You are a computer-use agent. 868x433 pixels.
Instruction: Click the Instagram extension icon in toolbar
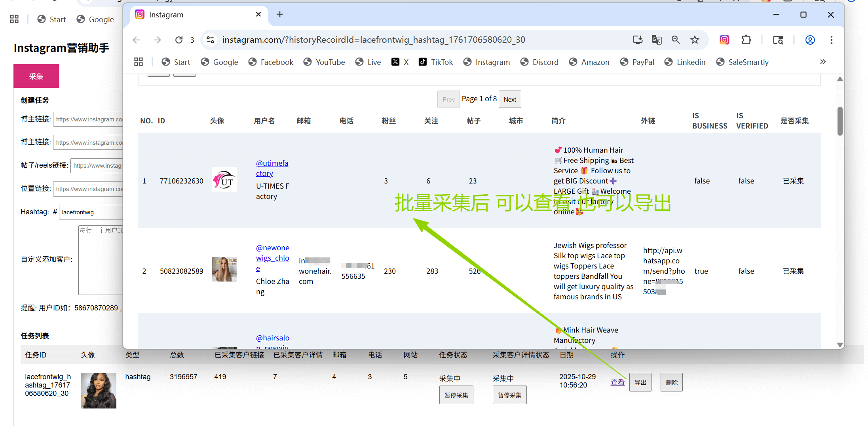724,40
